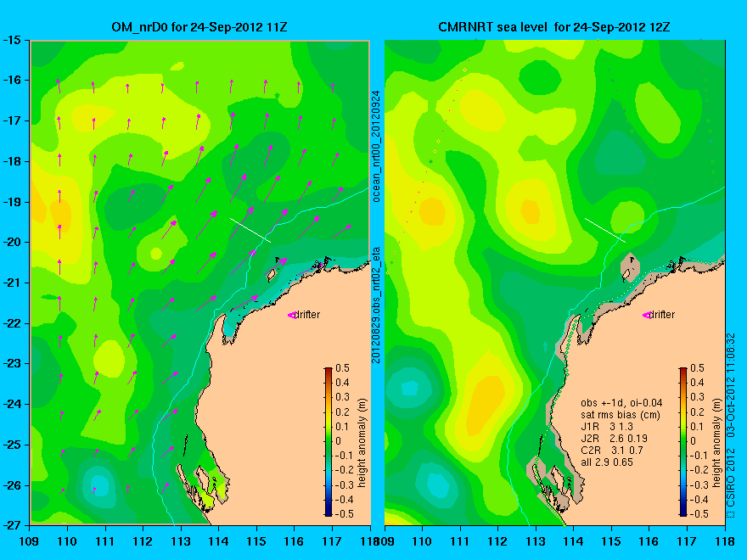This screenshot has height=560, width=747.
Task: Click latitude label '-23' on the y-axis
Action: pyautogui.click(x=11, y=363)
